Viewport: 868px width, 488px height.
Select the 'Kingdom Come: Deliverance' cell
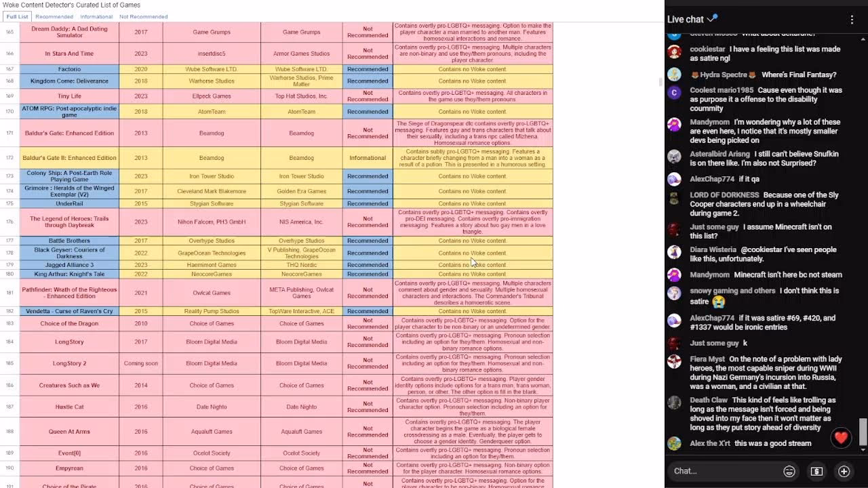coord(69,81)
